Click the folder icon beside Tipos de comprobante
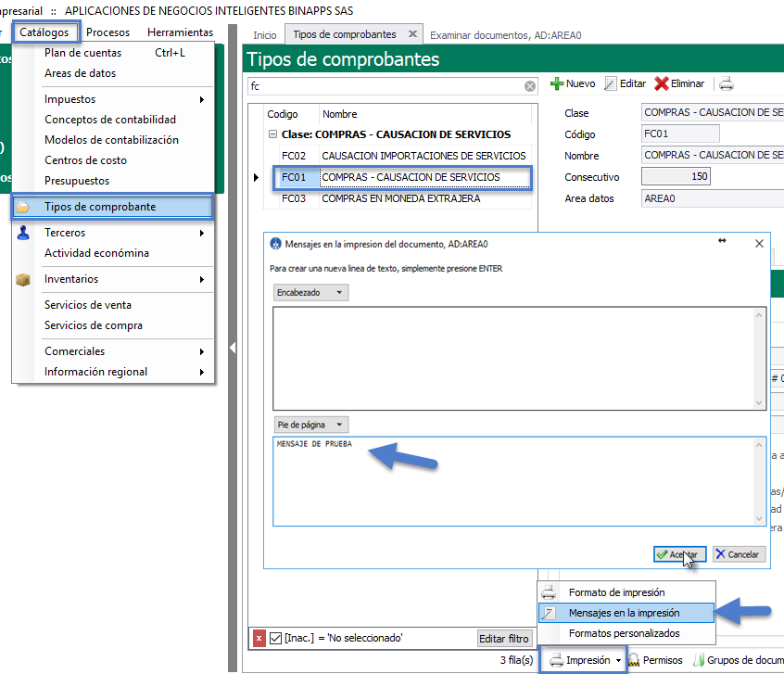Screen dimensions: 784x674 click(x=23, y=207)
